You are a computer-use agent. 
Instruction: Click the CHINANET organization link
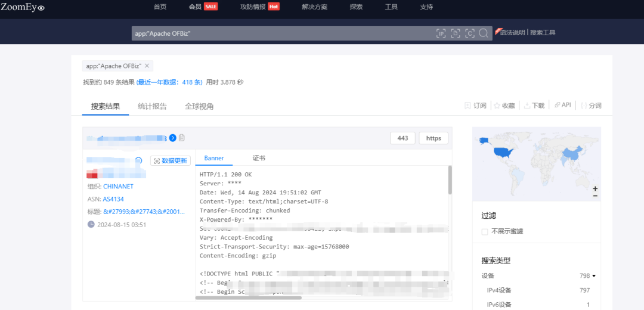click(x=118, y=187)
